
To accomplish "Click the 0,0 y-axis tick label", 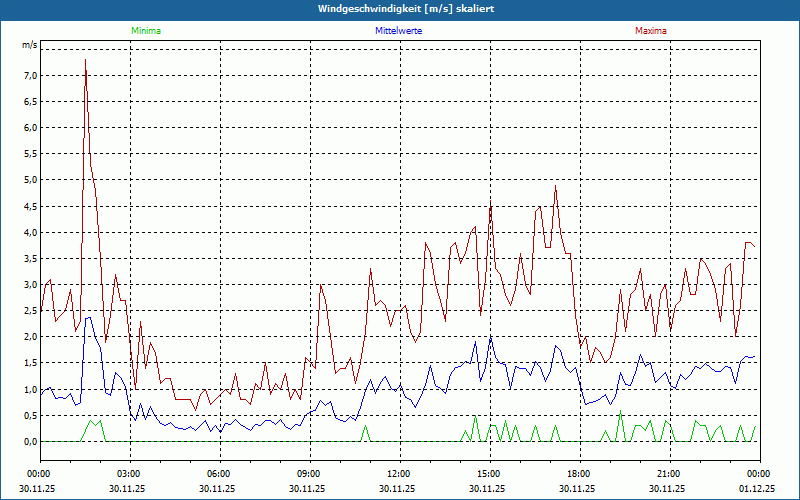I will 30,441.
